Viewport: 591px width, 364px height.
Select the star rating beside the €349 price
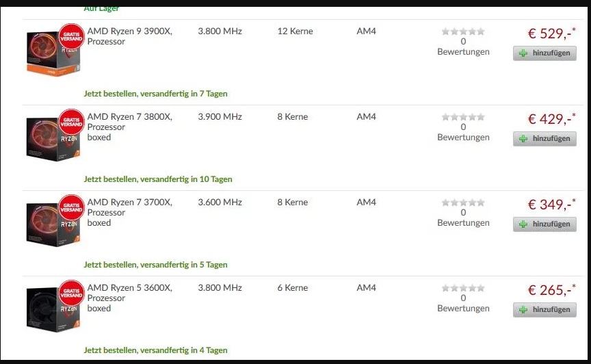coord(463,203)
